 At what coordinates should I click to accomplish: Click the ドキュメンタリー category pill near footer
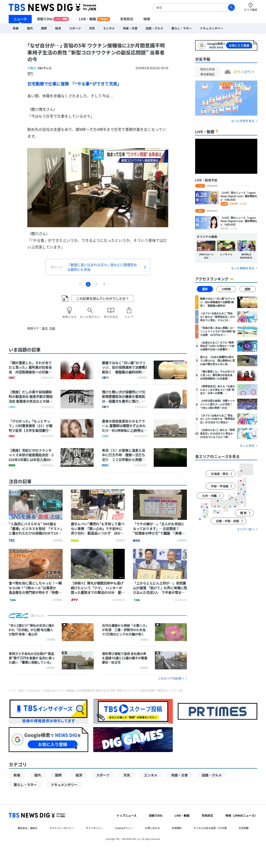[x=64, y=785]
